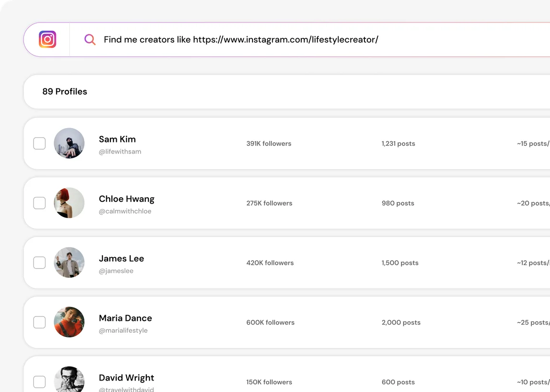The height and width of the screenshot is (392, 550).
Task: Click the 1,231 posts value
Action: pyautogui.click(x=398, y=143)
